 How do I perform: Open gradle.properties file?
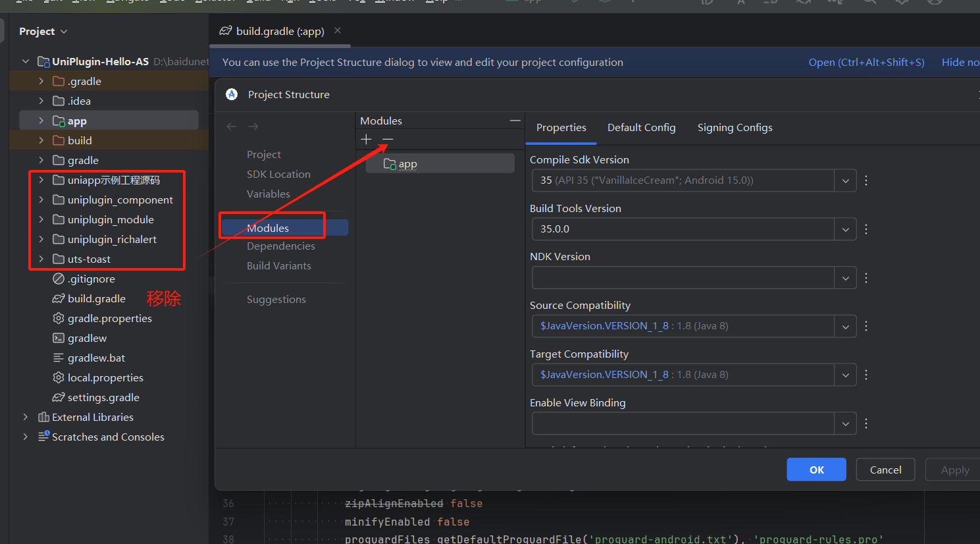102,318
